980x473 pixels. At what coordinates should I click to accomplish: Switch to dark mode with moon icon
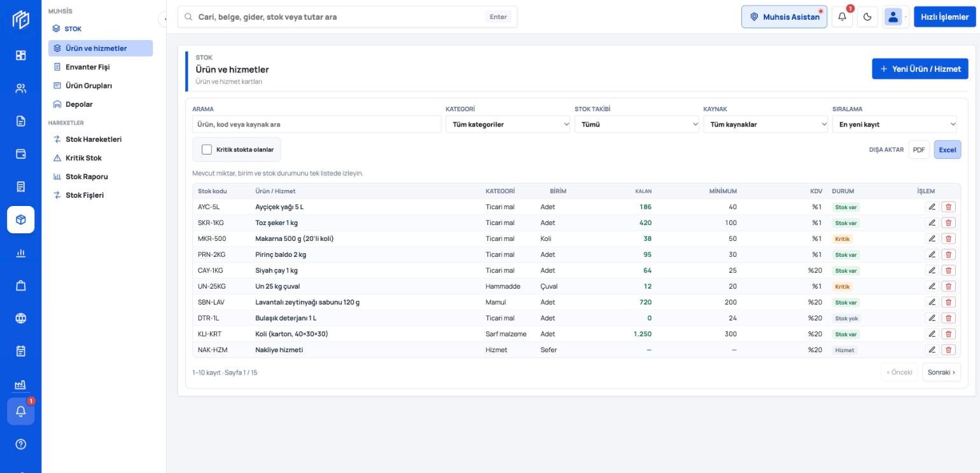pyautogui.click(x=867, y=17)
